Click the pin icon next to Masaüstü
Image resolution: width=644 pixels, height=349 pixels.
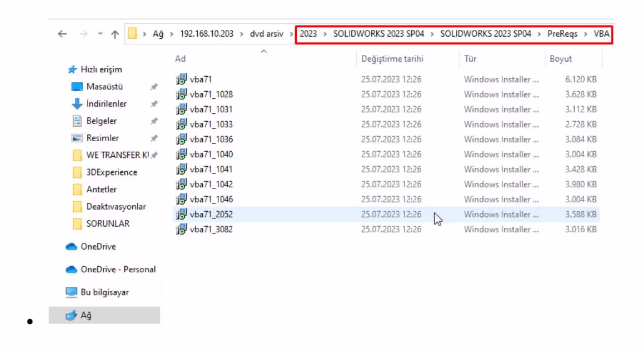[x=154, y=87]
